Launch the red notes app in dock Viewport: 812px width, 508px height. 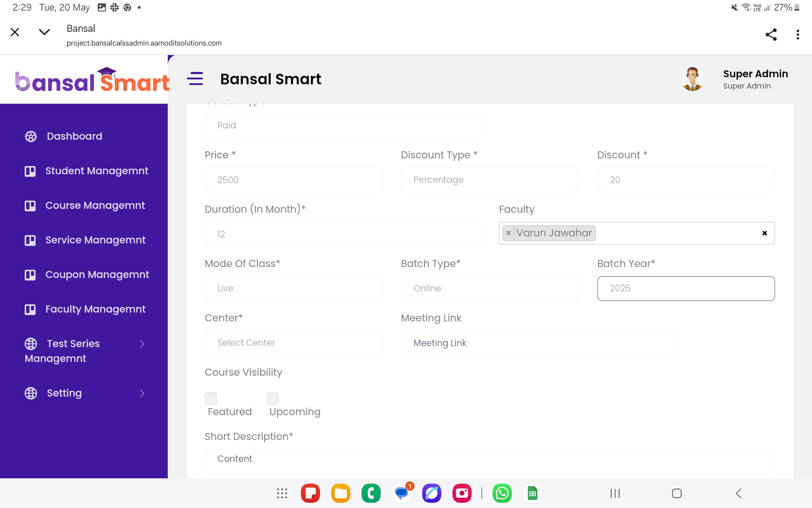click(310, 493)
